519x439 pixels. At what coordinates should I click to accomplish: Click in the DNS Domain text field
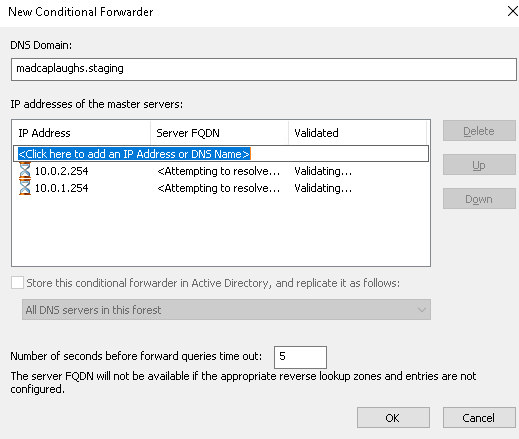pos(264,69)
